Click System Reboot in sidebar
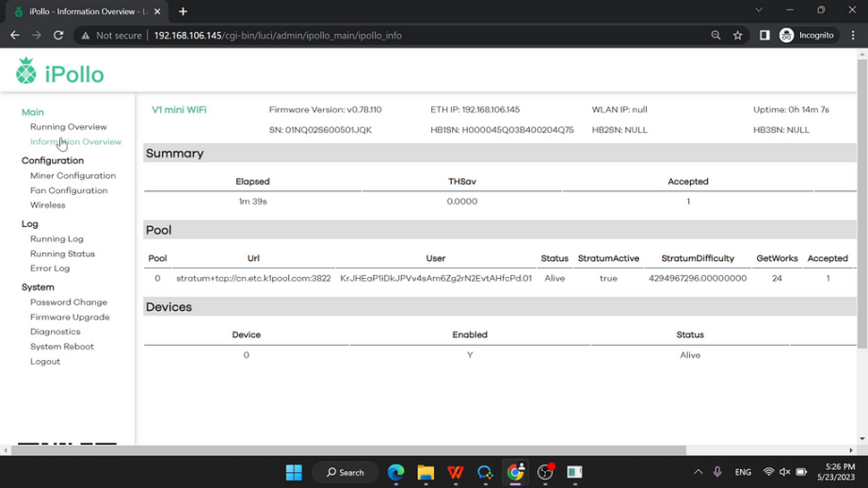The width and height of the screenshot is (868, 488). 62,347
